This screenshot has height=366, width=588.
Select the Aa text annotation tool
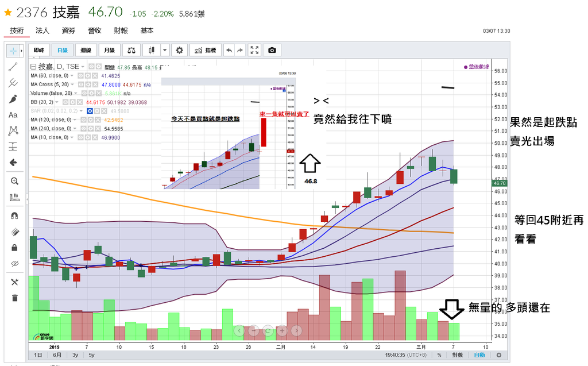pyautogui.click(x=13, y=115)
